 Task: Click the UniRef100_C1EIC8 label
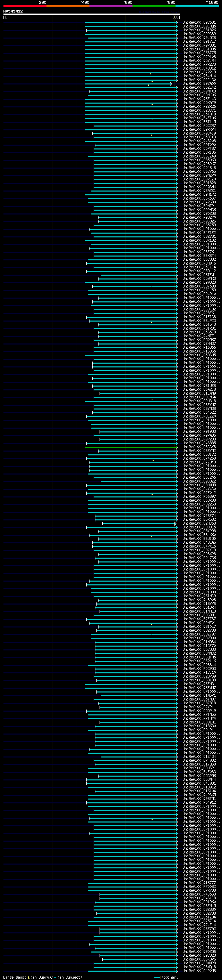pos(199,317)
